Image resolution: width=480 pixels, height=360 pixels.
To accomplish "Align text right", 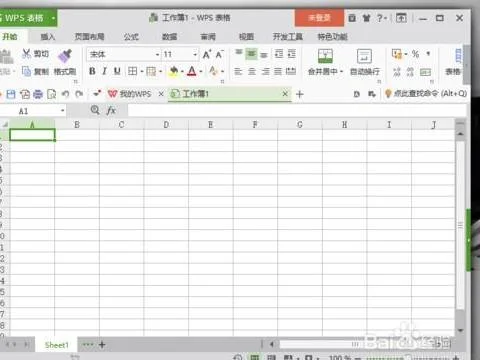I will pyautogui.click(x=265, y=71).
